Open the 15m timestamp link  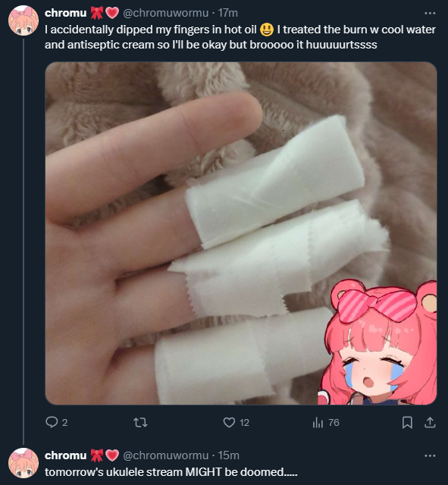pos(229,455)
